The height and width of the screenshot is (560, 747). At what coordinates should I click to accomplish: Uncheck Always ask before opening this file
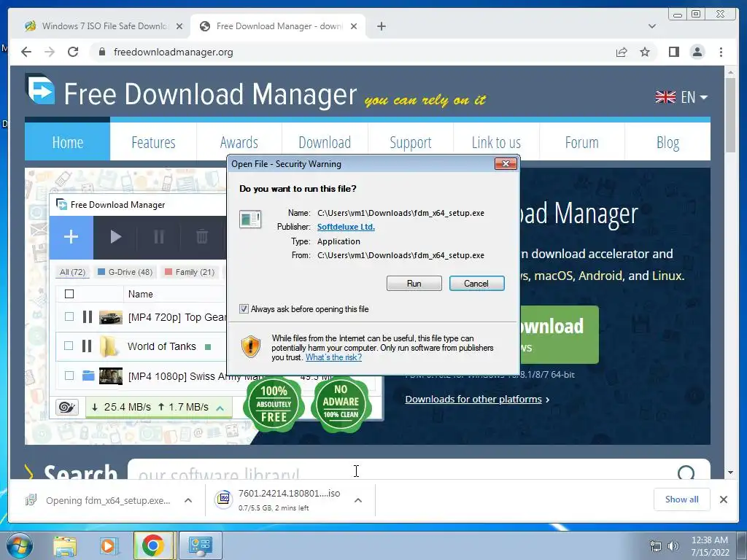(x=244, y=309)
